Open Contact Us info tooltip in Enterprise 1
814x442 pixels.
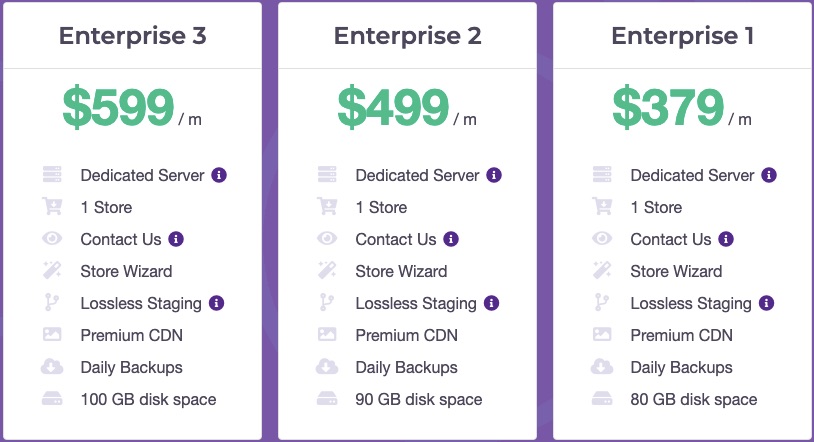coord(726,239)
